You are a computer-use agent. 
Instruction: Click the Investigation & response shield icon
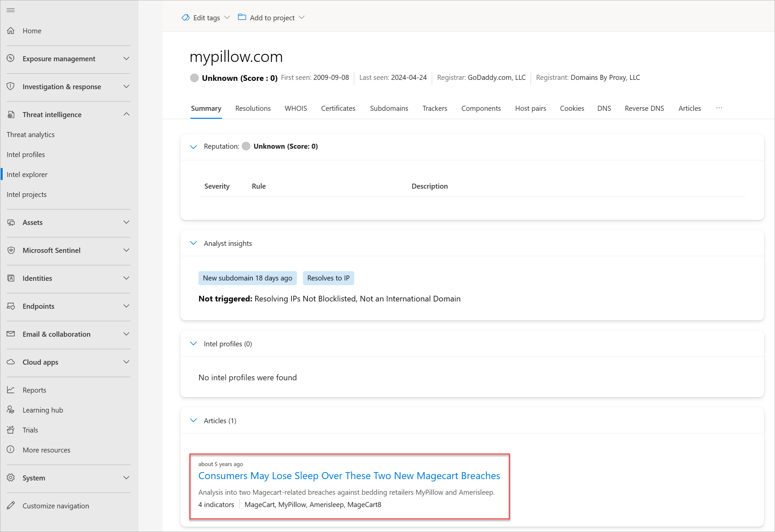(x=11, y=86)
